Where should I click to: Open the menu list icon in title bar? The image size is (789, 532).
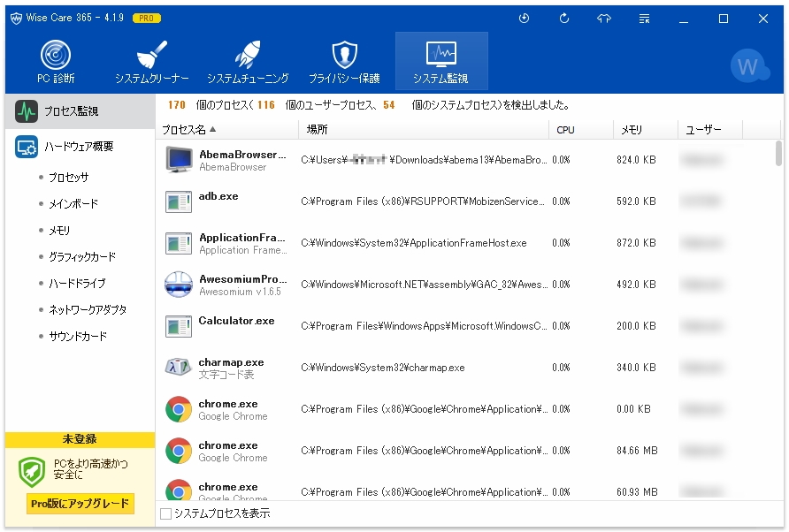click(x=644, y=19)
